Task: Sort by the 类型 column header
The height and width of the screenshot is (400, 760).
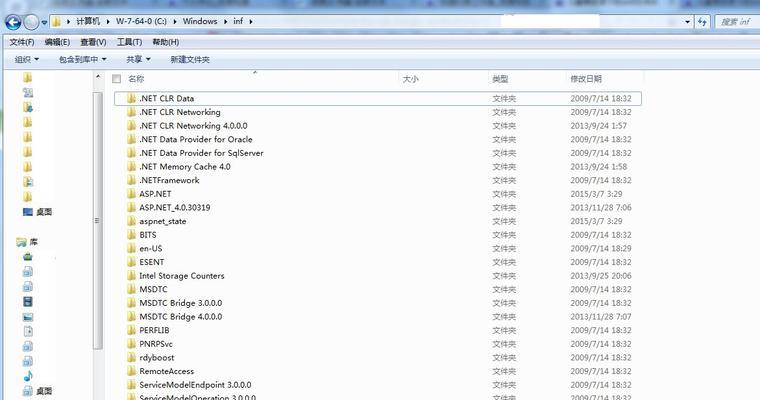Action: click(x=500, y=79)
